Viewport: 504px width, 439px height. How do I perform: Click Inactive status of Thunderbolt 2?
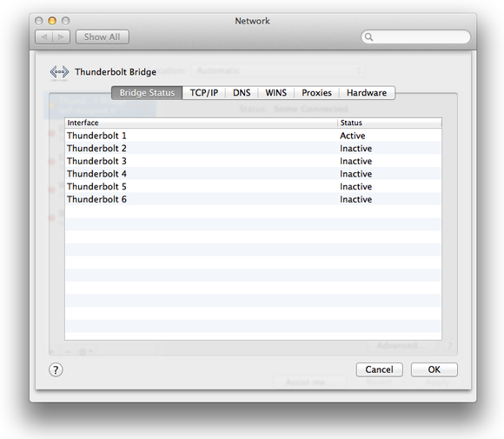point(355,149)
